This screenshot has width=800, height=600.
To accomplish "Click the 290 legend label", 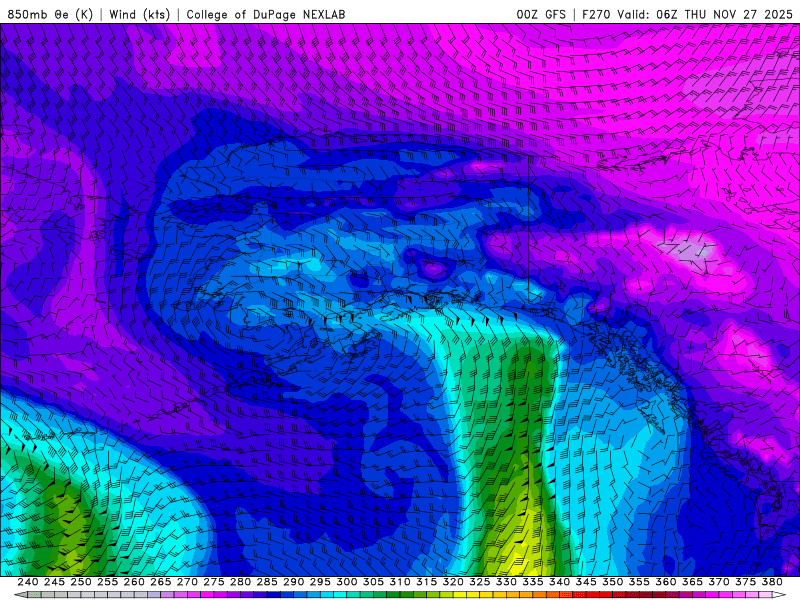I will click(293, 582).
